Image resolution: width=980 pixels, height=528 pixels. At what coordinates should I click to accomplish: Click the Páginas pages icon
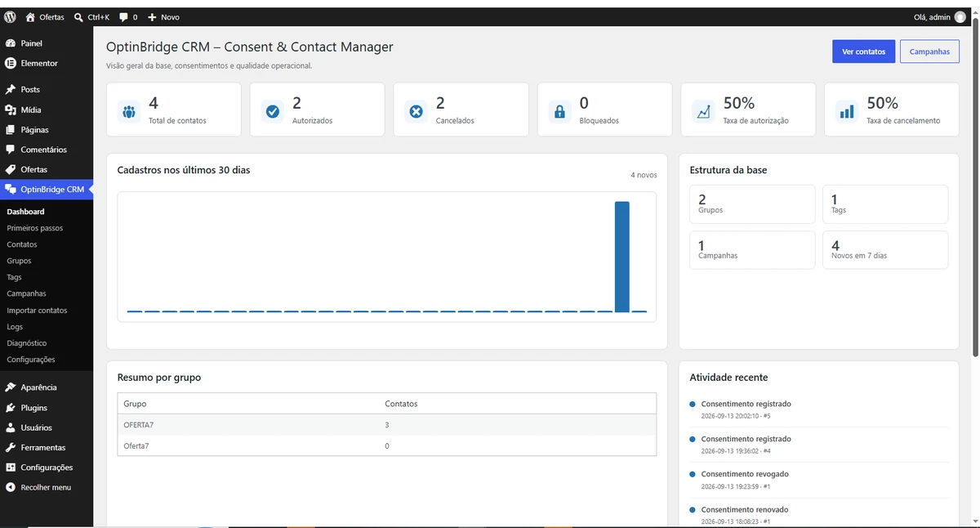point(11,130)
